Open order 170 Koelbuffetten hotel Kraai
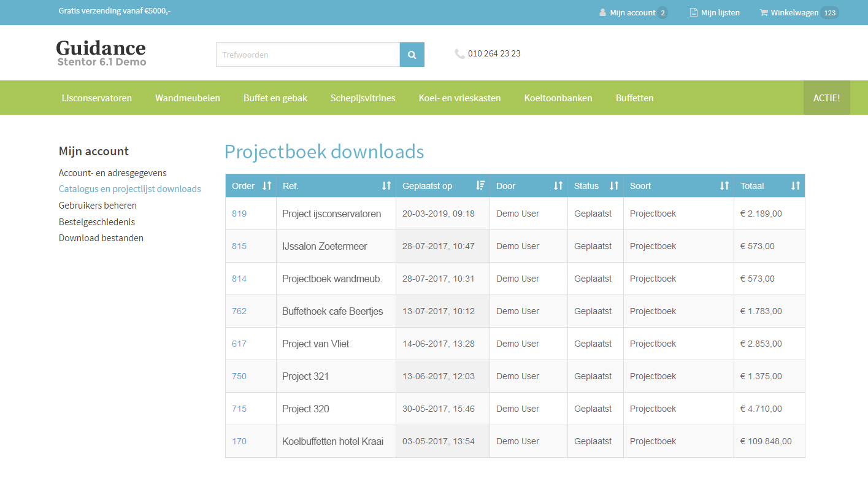 click(239, 441)
